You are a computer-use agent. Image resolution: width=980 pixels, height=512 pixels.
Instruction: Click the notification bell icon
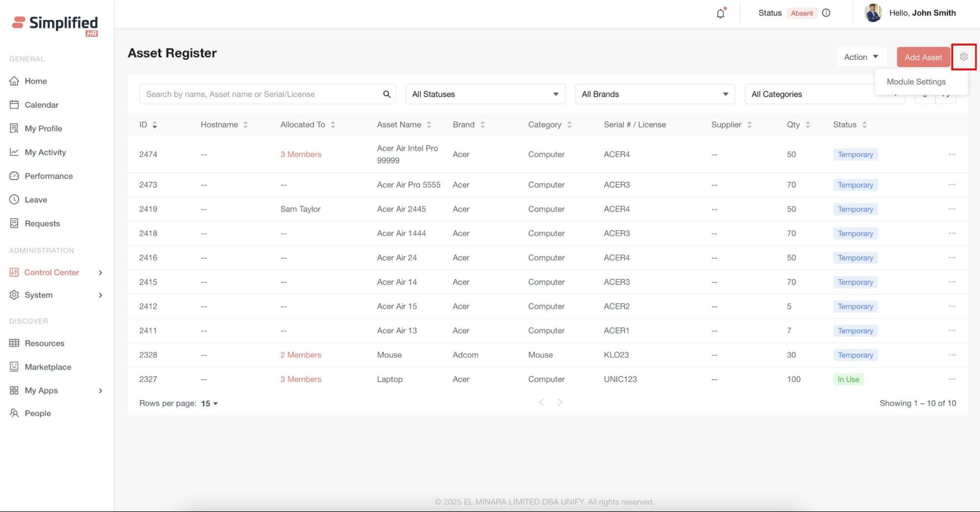pos(720,14)
